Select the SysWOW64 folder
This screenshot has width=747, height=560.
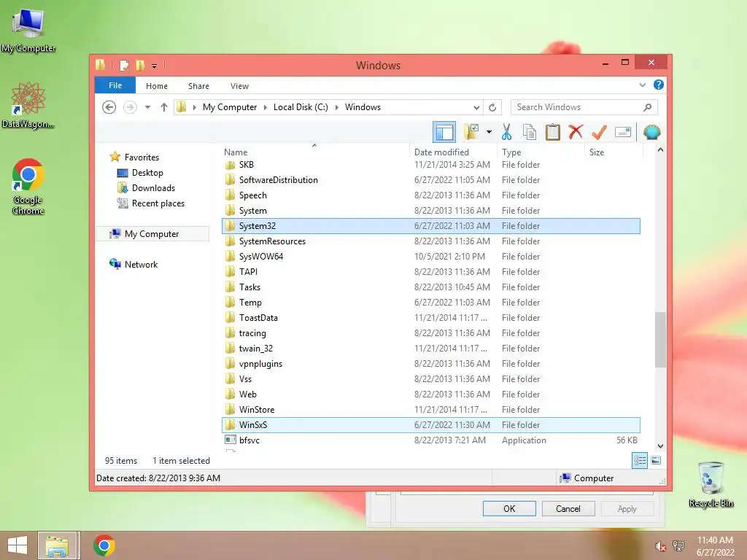(x=431, y=256)
